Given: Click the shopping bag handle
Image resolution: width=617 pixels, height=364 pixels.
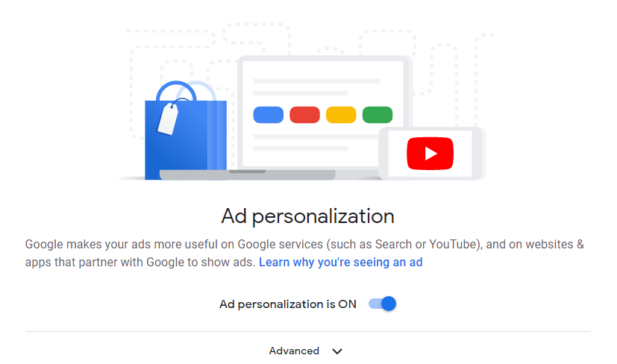Looking at the screenshot, I should [x=176, y=91].
